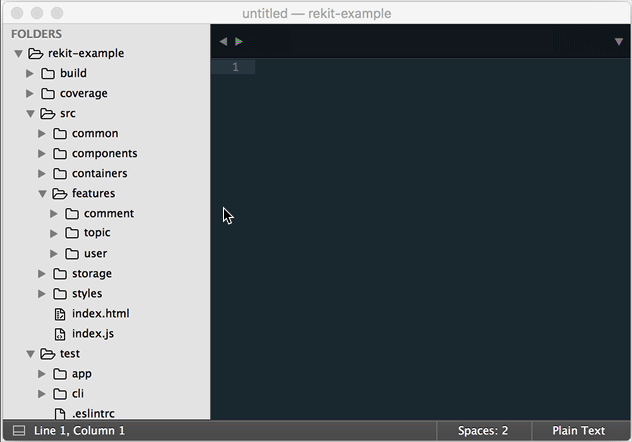632x442 pixels.
Task: Click the Line 1, Column 1 status text
Action: [79, 431]
